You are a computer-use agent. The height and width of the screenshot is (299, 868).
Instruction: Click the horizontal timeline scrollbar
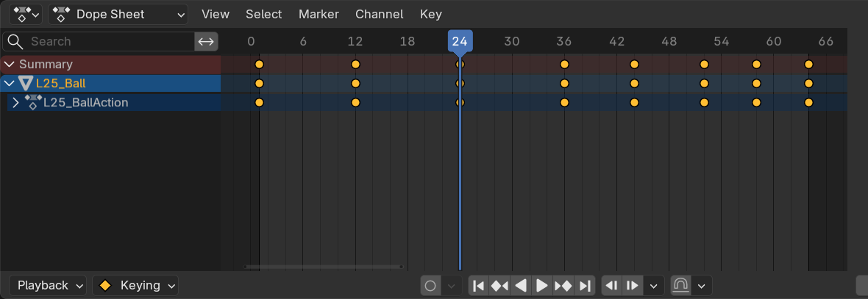[323, 267]
